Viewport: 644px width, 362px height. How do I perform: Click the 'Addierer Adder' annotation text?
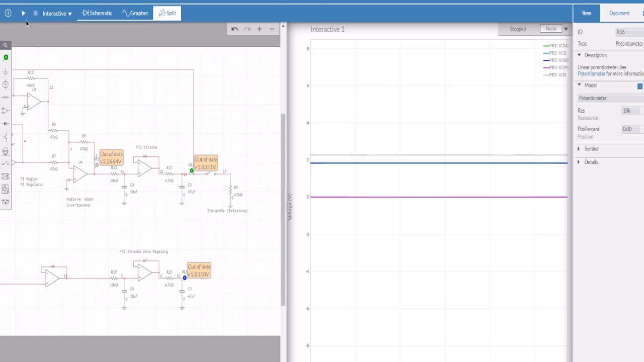coord(80,199)
